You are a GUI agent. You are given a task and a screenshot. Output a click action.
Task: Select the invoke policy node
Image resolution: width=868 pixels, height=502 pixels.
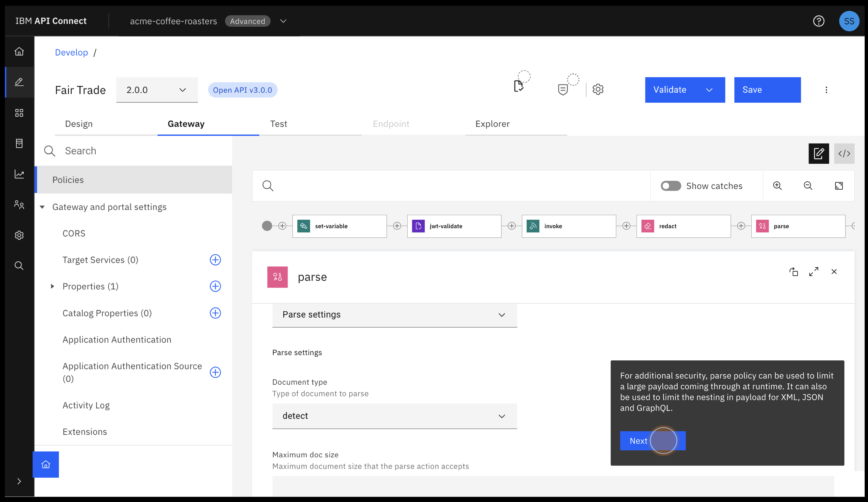pyautogui.click(x=569, y=226)
